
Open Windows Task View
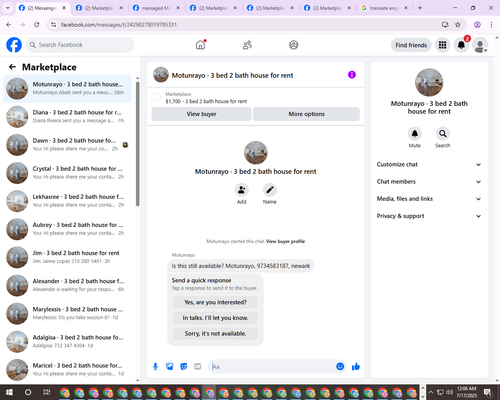click(x=47, y=392)
